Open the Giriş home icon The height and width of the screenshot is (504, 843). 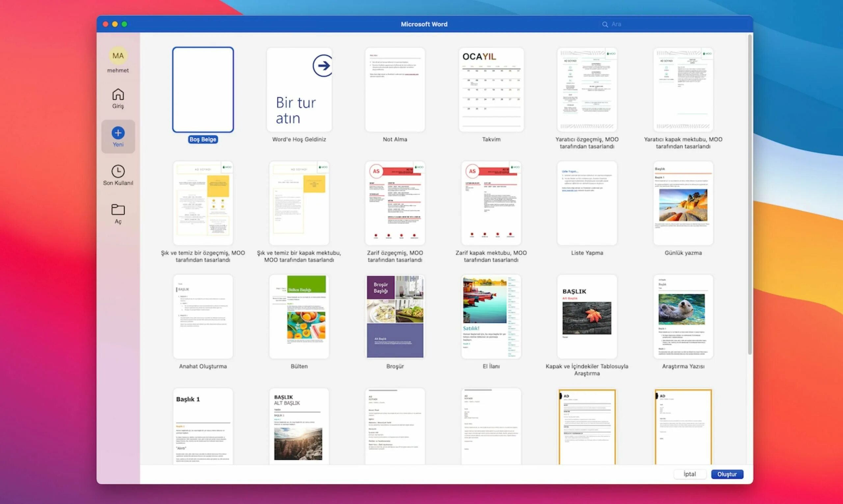pos(118,95)
